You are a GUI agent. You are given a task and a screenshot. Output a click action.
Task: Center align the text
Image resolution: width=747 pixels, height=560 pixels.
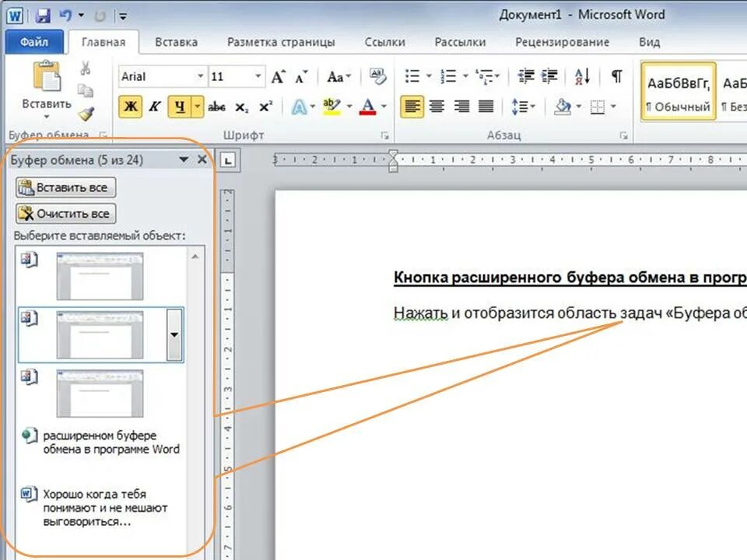pos(437,107)
